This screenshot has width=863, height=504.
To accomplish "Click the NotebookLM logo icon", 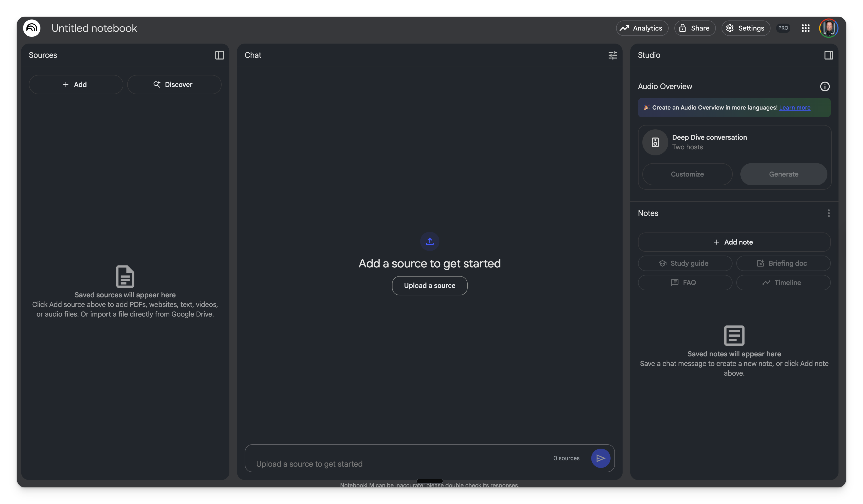I will coord(32,28).
